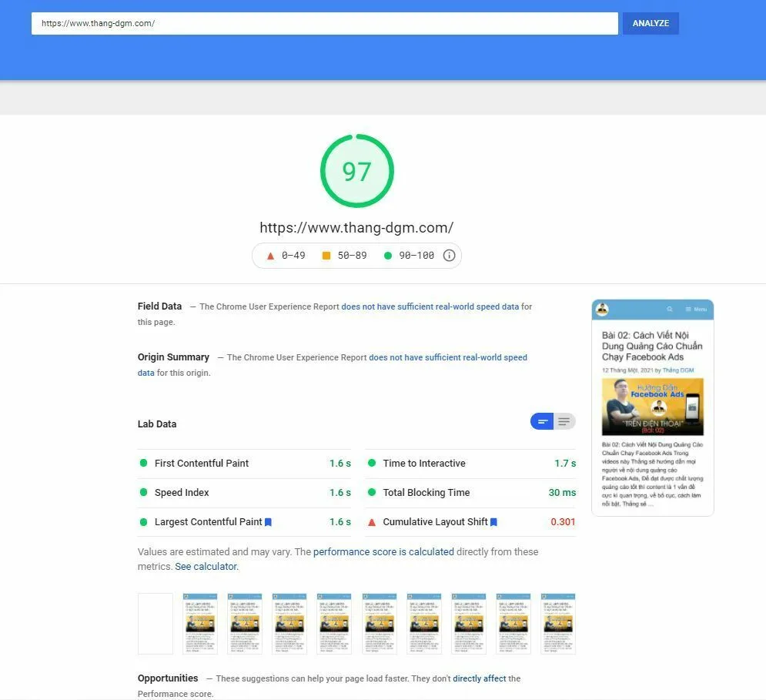766x700 pixels.
Task: Open the See calculator link
Action: (206, 567)
